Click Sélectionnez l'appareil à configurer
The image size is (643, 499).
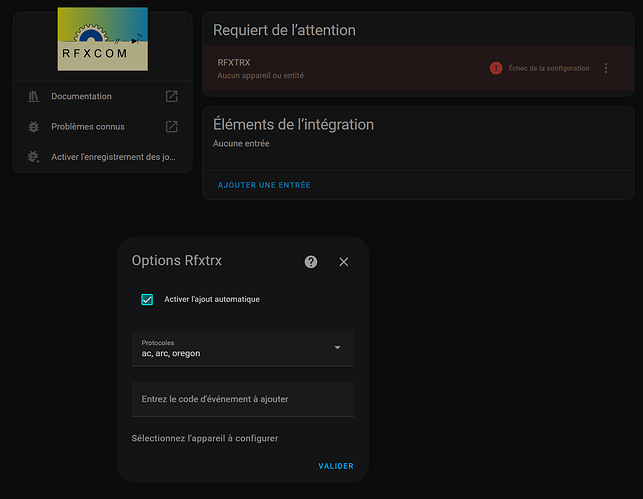pos(205,438)
